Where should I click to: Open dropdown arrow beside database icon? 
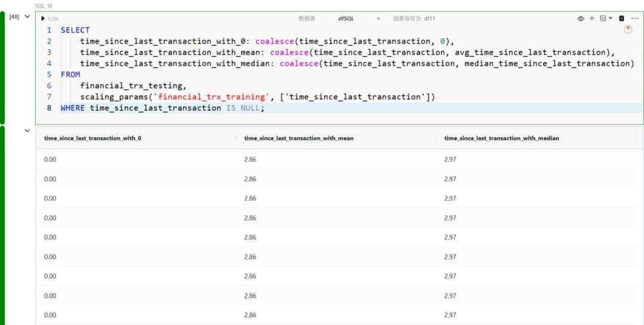coord(610,18)
